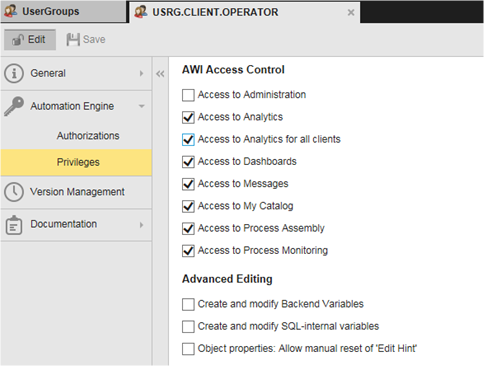Image resolution: width=484 pixels, height=366 pixels.
Task: Expand the Documentation section arrow
Action: pyautogui.click(x=142, y=225)
